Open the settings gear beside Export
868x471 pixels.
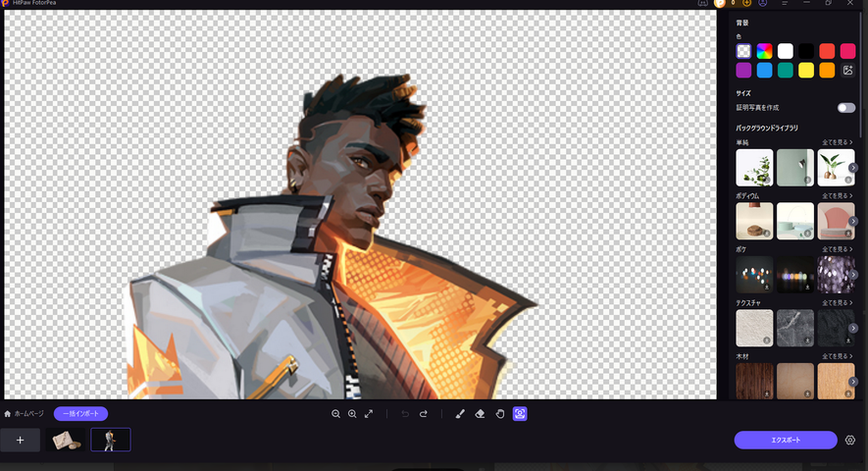850,440
